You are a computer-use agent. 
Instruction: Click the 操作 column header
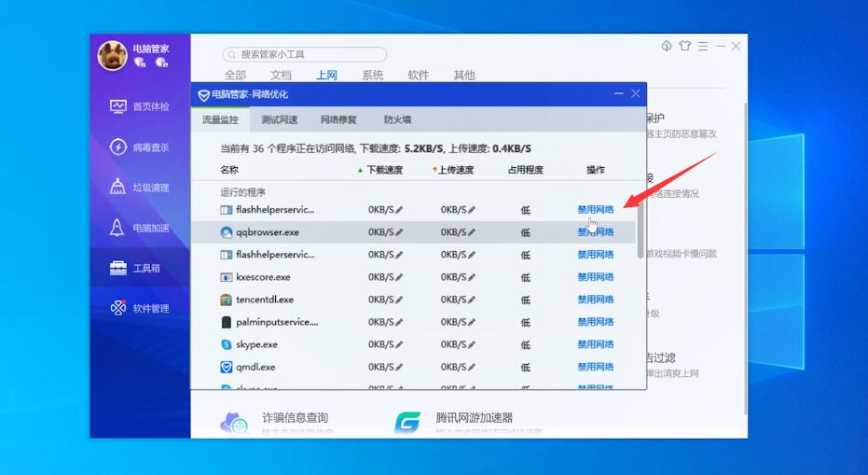pos(596,170)
